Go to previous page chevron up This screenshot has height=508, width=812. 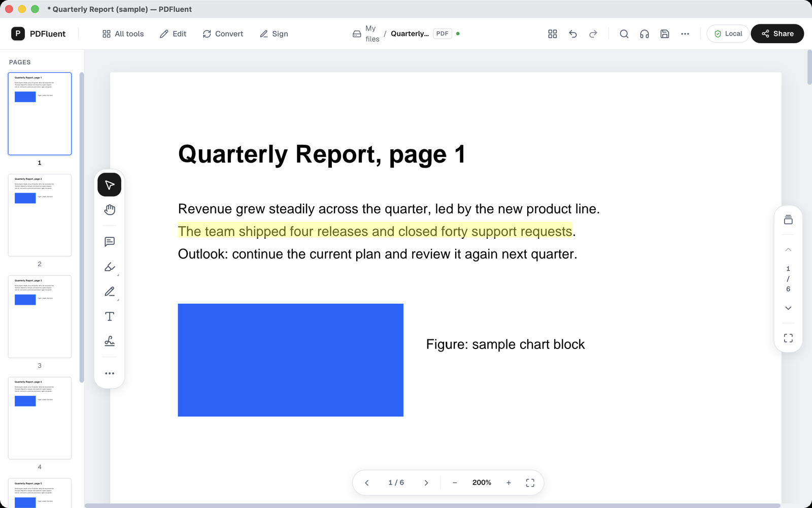click(788, 249)
